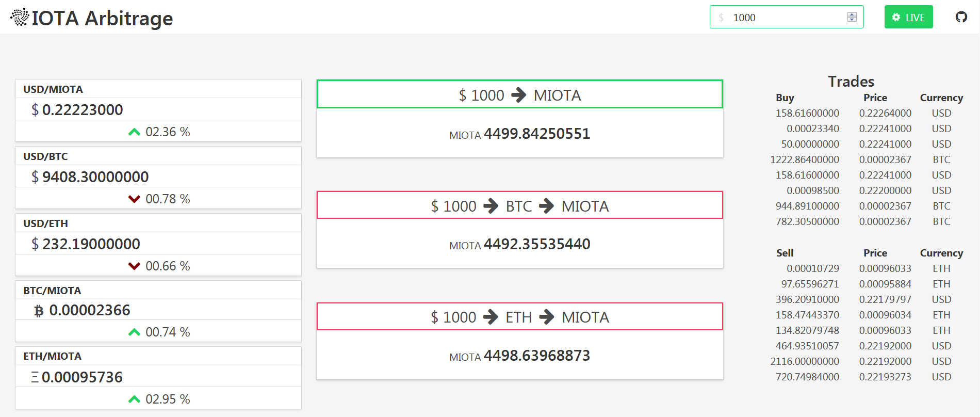
Task: Click the buy amount 50.00000000
Action: (x=810, y=144)
